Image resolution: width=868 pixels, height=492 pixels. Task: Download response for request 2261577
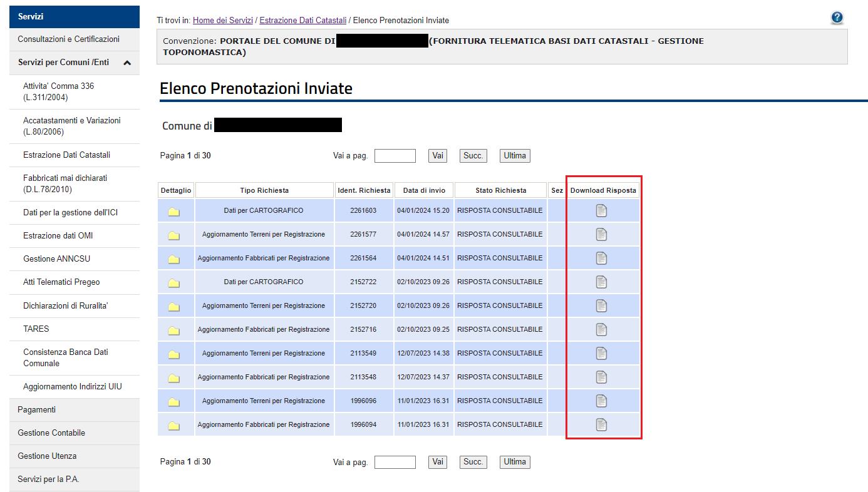click(601, 235)
